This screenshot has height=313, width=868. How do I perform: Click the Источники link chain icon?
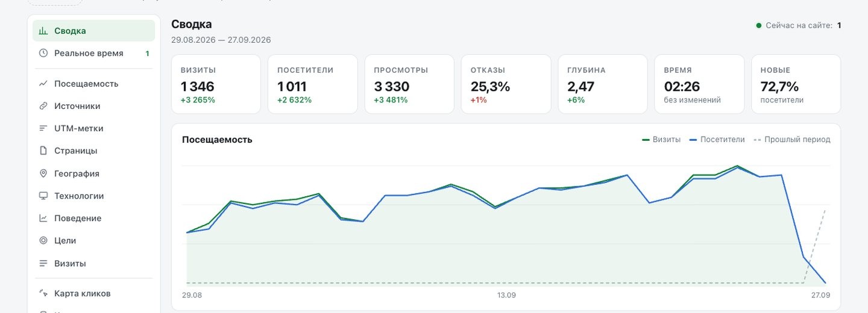[43, 106]
